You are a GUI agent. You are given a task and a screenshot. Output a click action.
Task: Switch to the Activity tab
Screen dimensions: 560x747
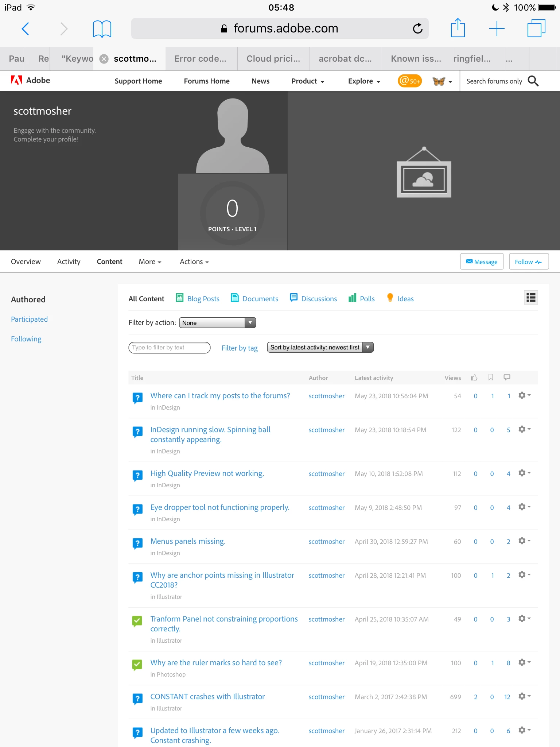point(69,262)
